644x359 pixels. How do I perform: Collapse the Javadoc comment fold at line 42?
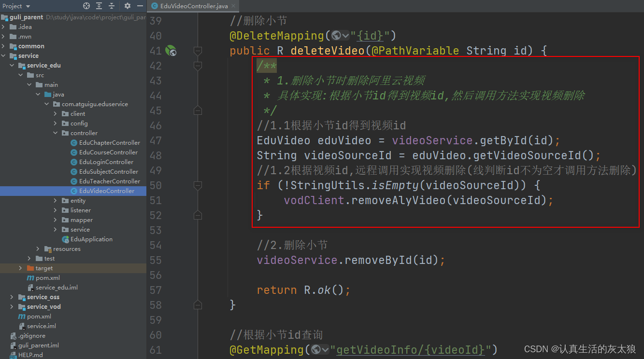198,65
